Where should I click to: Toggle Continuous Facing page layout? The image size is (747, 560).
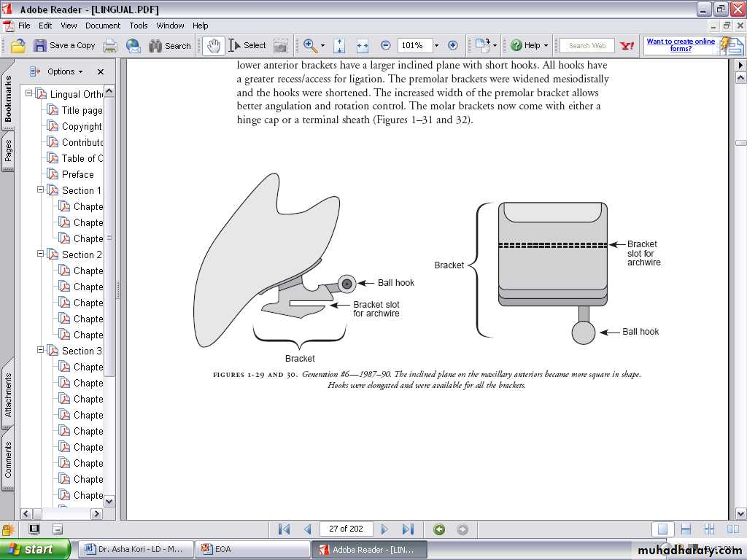(709, 529)
